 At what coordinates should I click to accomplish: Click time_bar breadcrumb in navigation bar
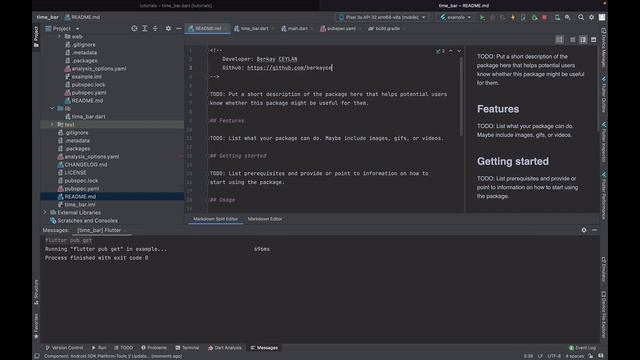tap(47, 18)
